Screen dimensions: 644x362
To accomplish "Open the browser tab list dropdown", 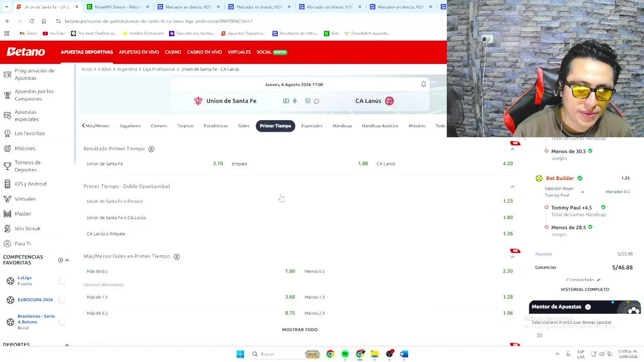I will tap(7, 7).
